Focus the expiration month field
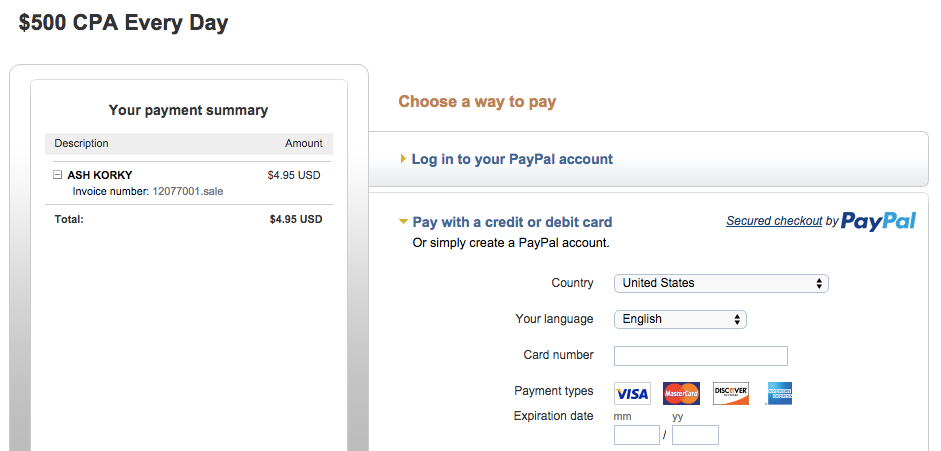941x451 pixels. click(x=637, y=435)
